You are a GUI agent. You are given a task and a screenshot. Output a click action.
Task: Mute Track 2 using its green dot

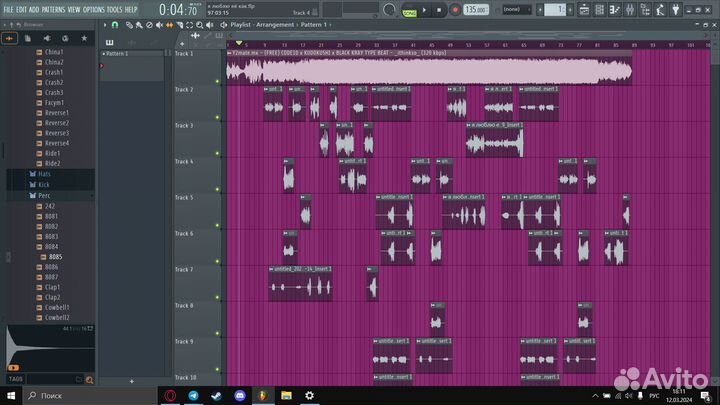217,117
